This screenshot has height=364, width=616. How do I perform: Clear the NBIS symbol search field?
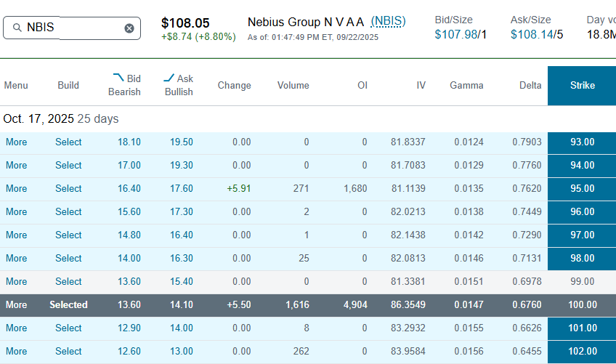coord(129,28)
